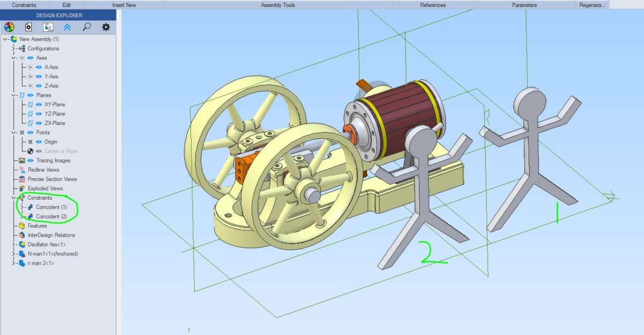Open the Regenerate ribbon group
This screenshot has height=335, width=644.
click(592, 5)
